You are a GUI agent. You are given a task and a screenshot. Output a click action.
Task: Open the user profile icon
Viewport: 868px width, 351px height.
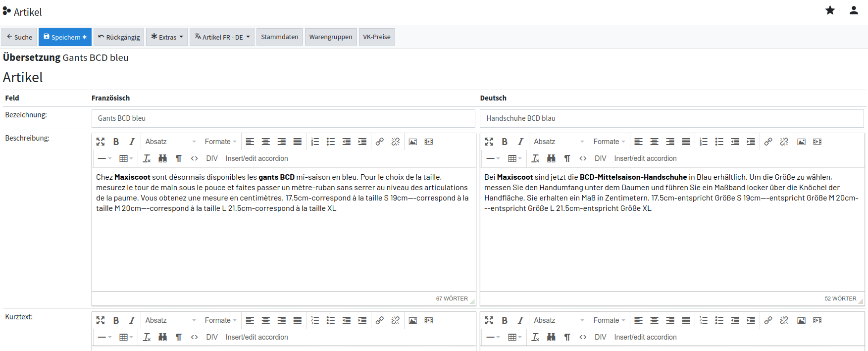(854, 10)
